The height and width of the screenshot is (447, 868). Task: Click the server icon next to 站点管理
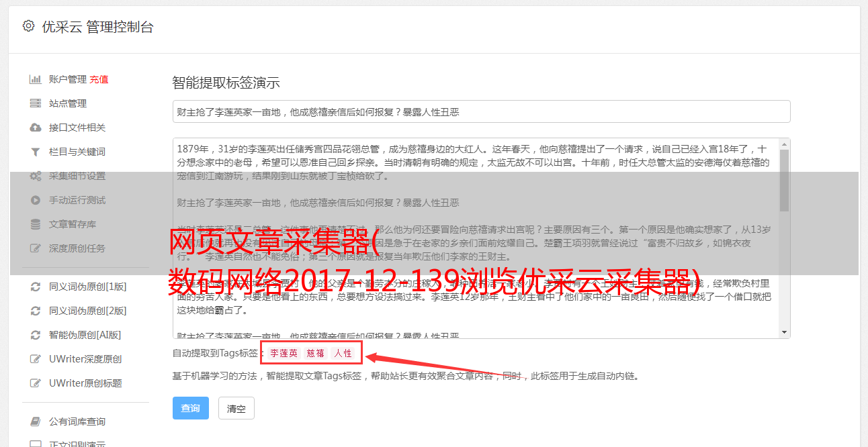36,103
